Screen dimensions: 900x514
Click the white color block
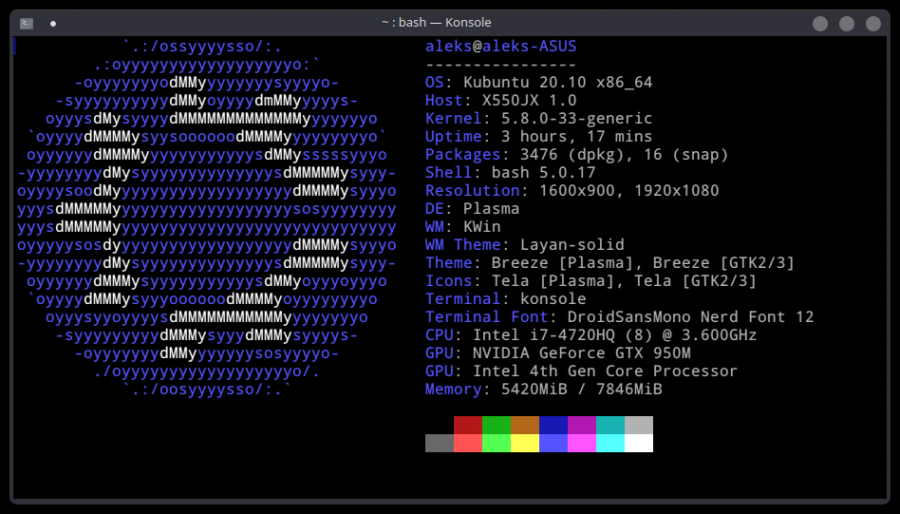(638, 443)
